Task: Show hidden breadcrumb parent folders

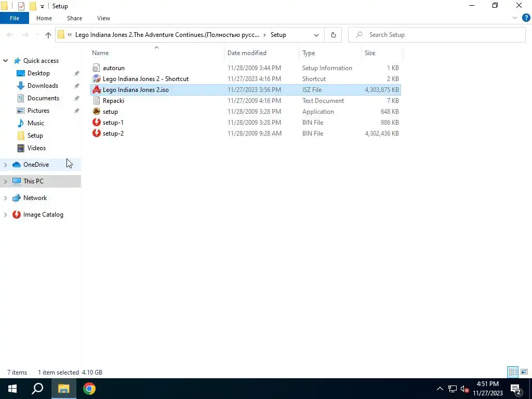Action: 70,35
